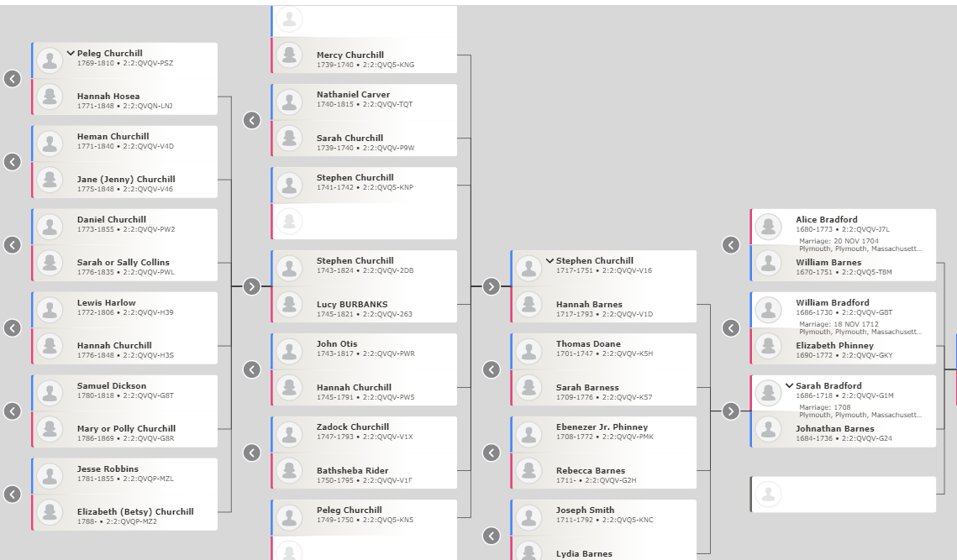Image resolution: width=957 pixels, height=560 pixels.
Task: Open chevron next to Sarah Bradford
Action: click(x=789, y=385)
